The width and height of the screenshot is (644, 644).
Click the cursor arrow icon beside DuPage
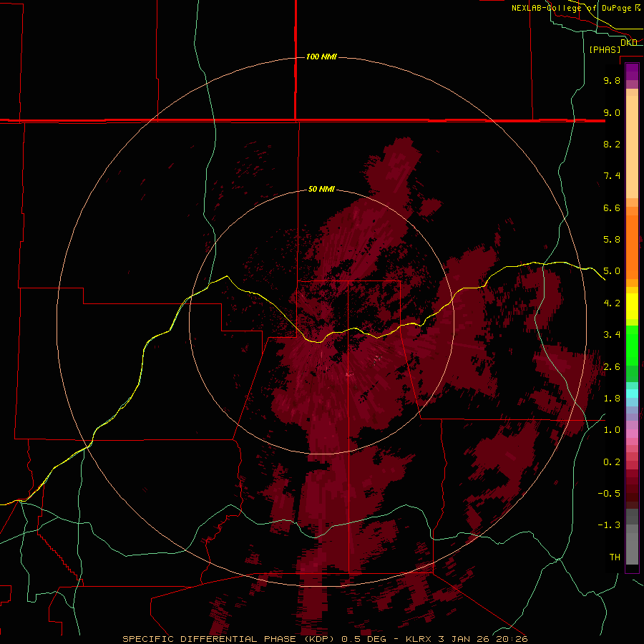(638, 7)
